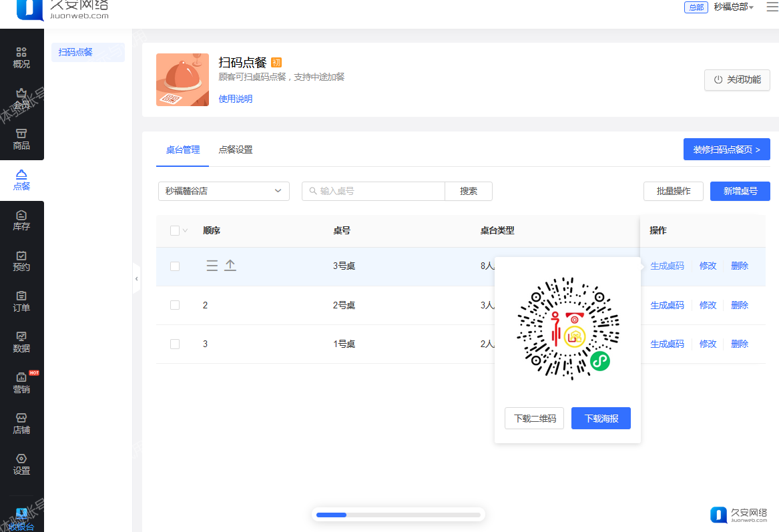Open the 商品 products sidebar icon

pos(21,140)
